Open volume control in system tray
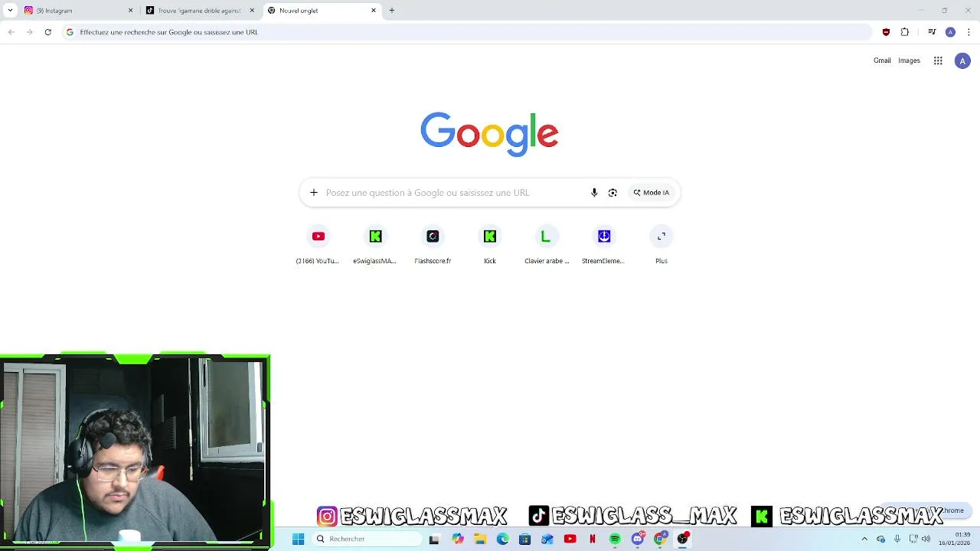The width and height of the screenshot is (980, 551). coord(926,539)
